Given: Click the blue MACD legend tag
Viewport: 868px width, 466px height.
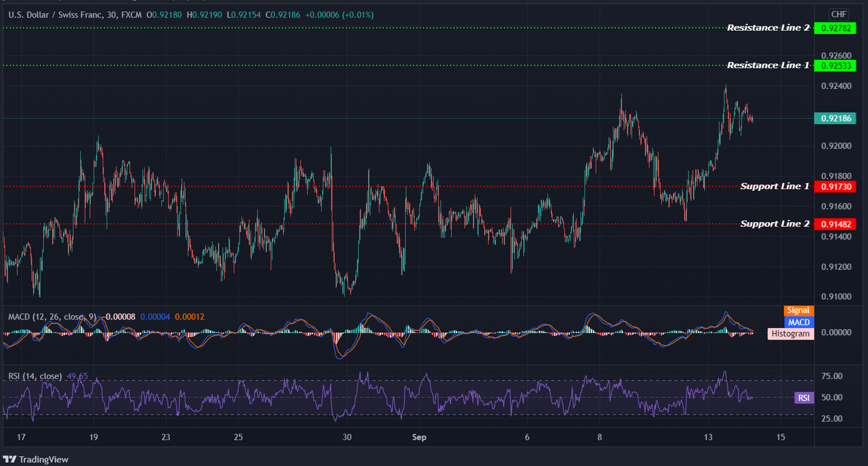Looking at the screenshot, I should pyautogui.click(x=799, y=322).
